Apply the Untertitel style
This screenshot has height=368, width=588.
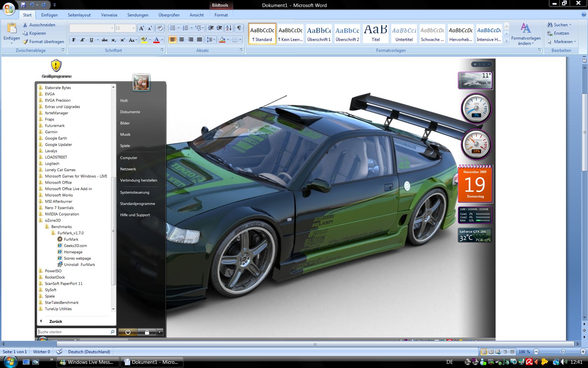click(404, 34)
